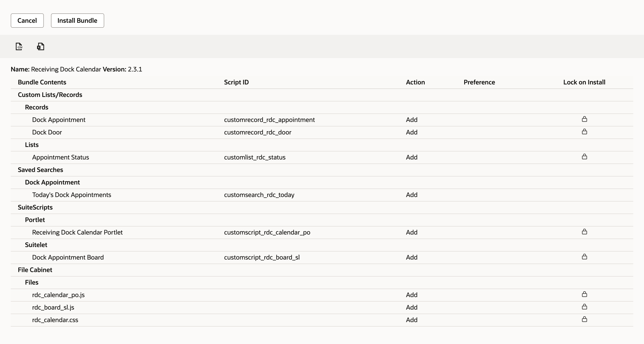
Task: Toggle the lock for Receiving Dock Calendar Portlet
Action: pyautogui.click(x=584, y=232)
